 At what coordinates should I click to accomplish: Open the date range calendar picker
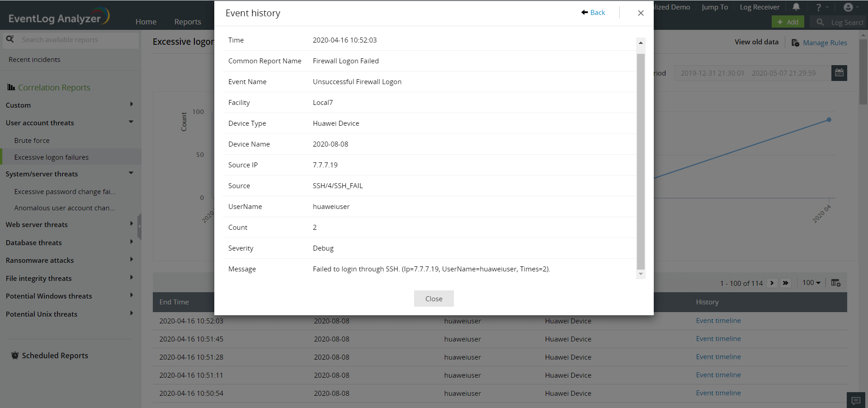pos(839,73)
